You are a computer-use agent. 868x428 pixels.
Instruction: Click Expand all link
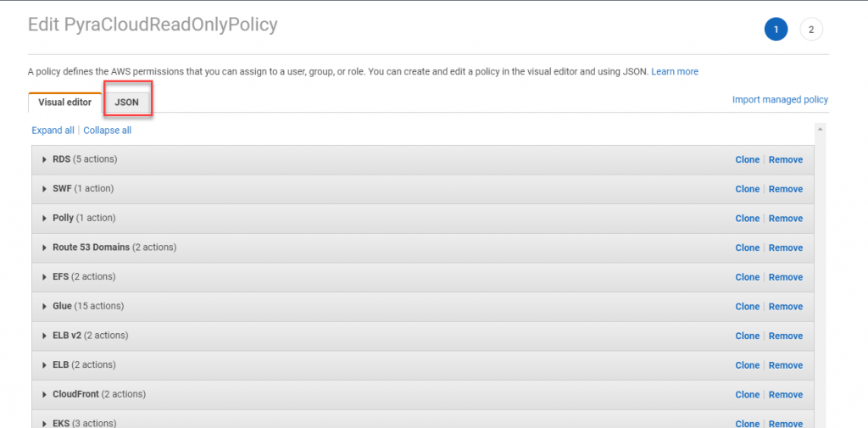coord(53,131)
